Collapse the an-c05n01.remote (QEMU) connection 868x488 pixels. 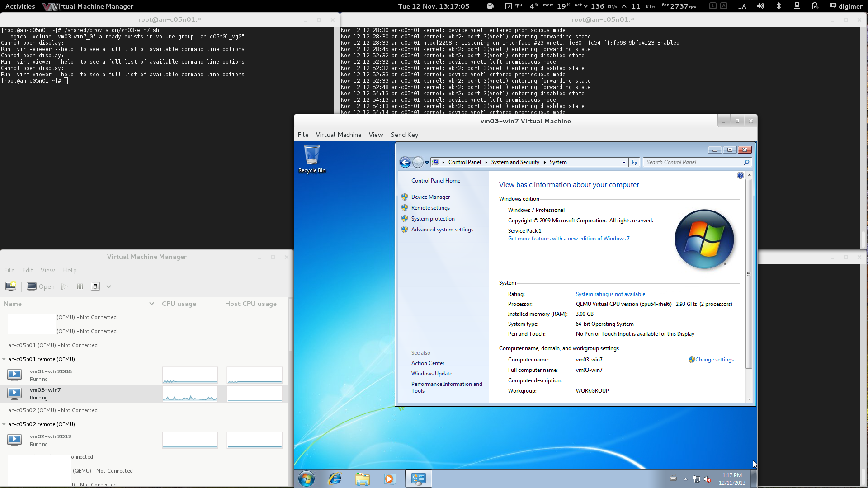click(4, 359)
